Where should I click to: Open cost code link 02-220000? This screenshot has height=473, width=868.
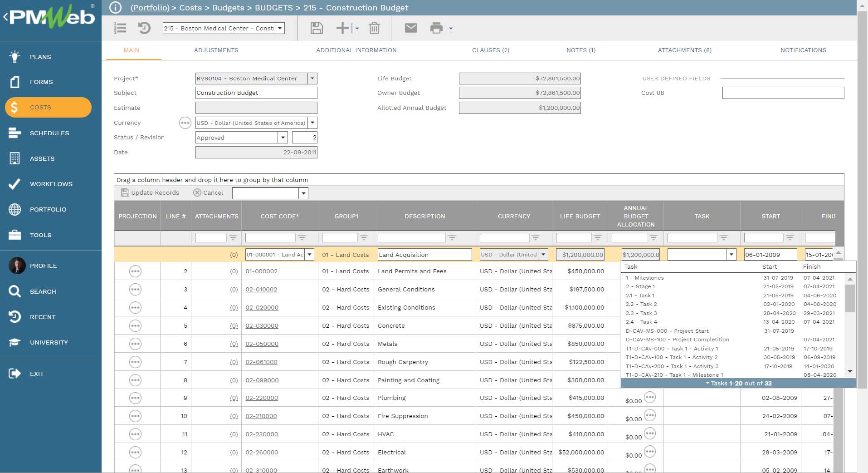262,398
